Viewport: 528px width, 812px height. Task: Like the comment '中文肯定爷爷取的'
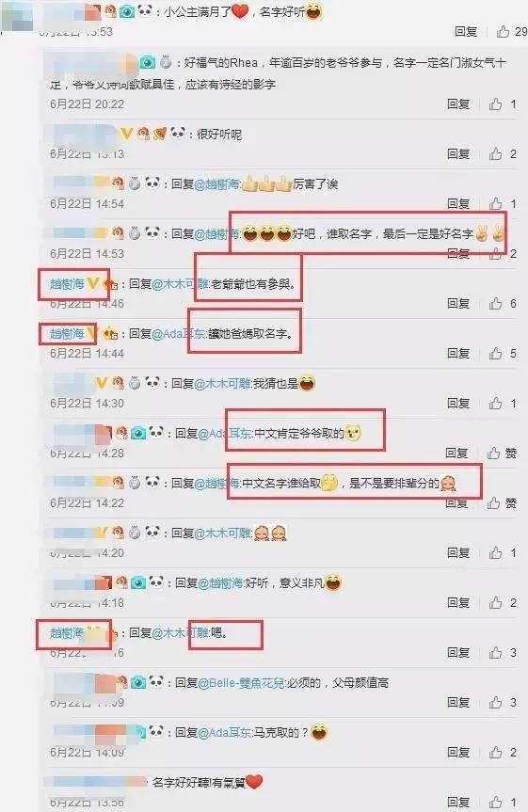click(493, 454)
